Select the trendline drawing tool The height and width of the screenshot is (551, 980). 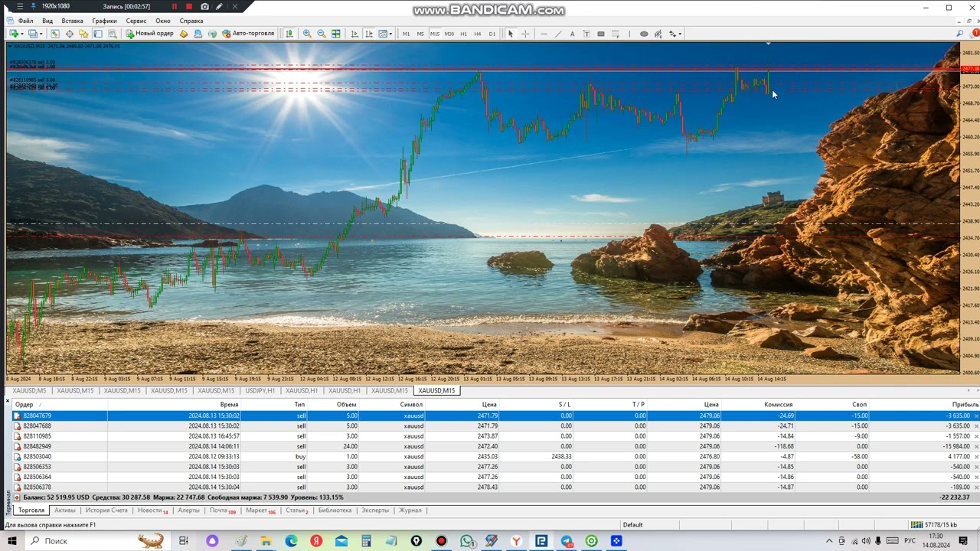(558, 34)
